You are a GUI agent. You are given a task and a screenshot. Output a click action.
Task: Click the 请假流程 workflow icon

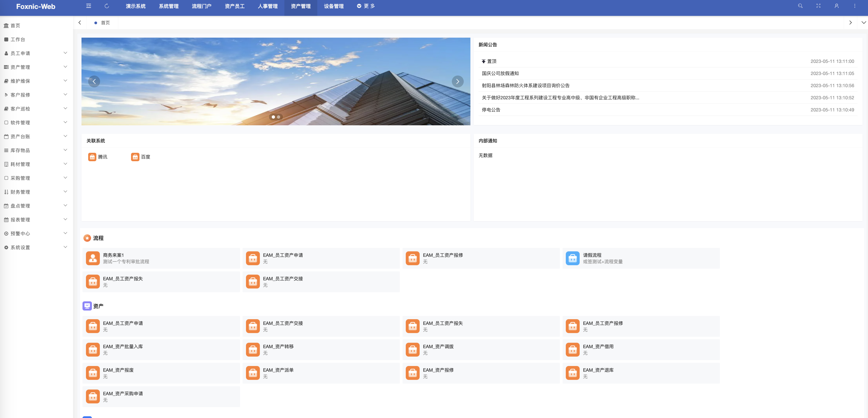[x=572, y=258]
